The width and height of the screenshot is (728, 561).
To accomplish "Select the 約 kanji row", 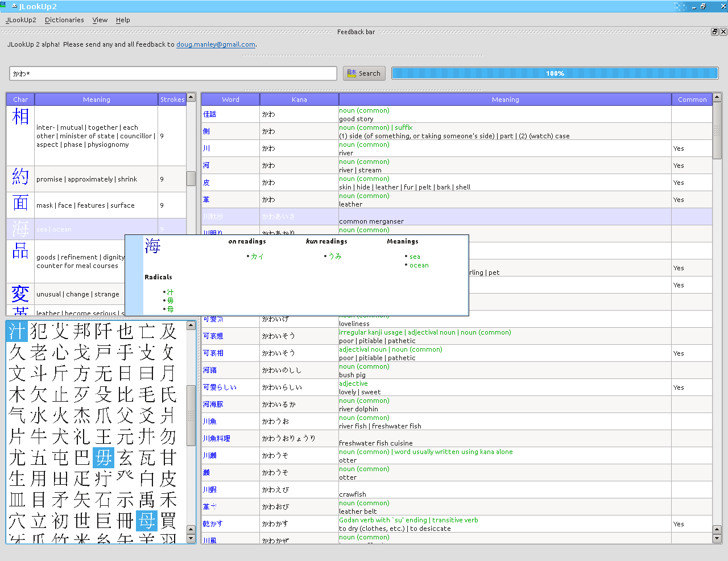I will [x=96, y=179].
